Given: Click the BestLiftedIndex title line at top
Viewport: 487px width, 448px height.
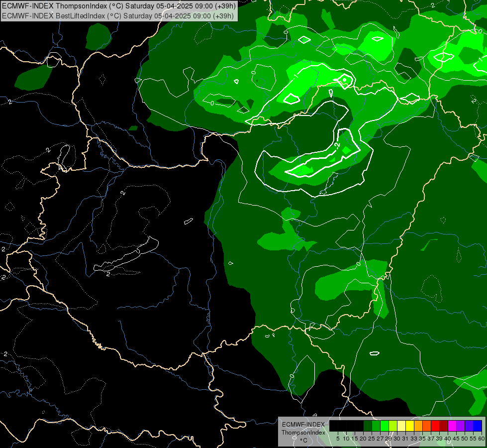Looking at the screenshot, I should point(118,16).
